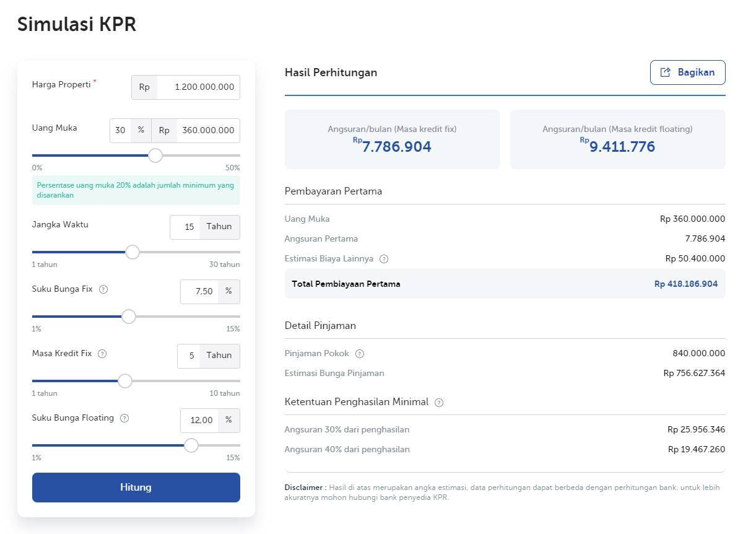Click the Suku Bunga Fix slider knob
756x534 pixels.
pyautogui.click(x=129, y=317)
